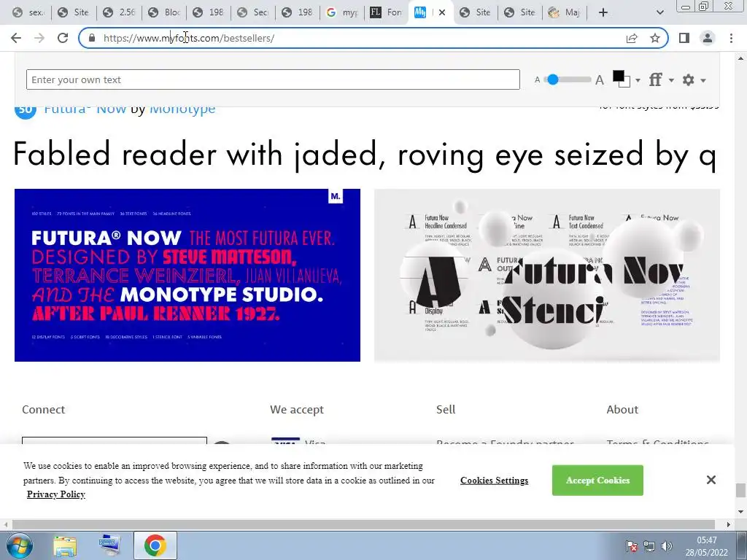Click the Sell footer heading

(446, 410)
